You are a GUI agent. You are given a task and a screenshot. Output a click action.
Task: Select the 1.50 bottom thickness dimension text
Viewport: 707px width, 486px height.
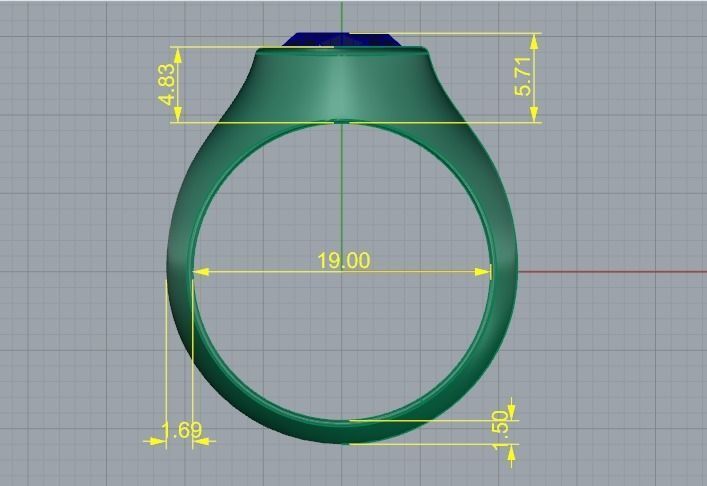(501, 430)
